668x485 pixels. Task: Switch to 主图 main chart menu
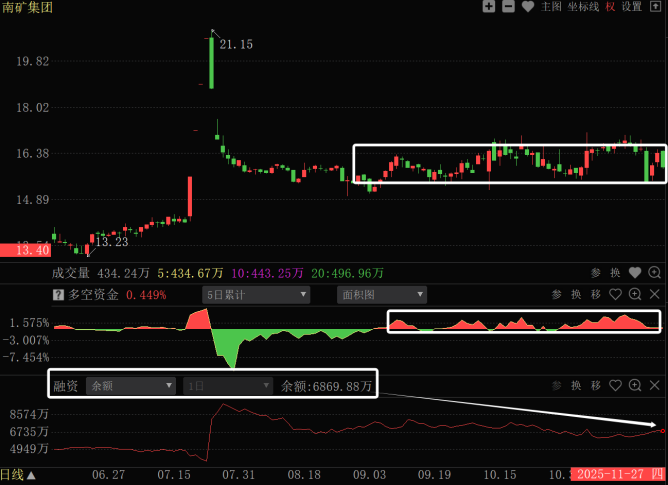(551, 7)
